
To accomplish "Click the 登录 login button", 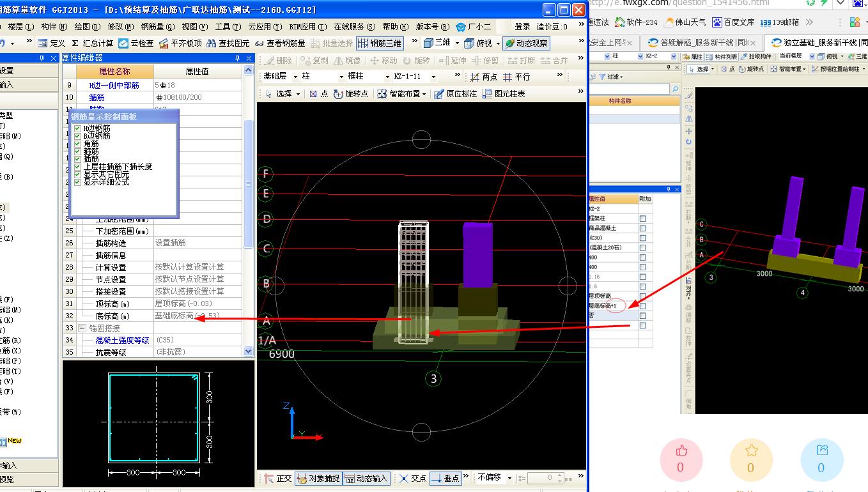I will coord(522,27).
